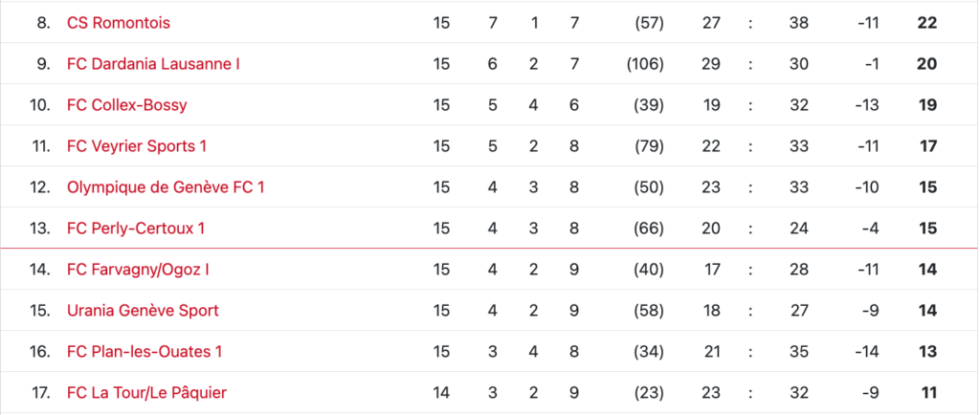Select FC Plan-les-Ouates goal difference -14
This screenshot has width=980, height=415.
pyautogui.click(x=868, y=352)
